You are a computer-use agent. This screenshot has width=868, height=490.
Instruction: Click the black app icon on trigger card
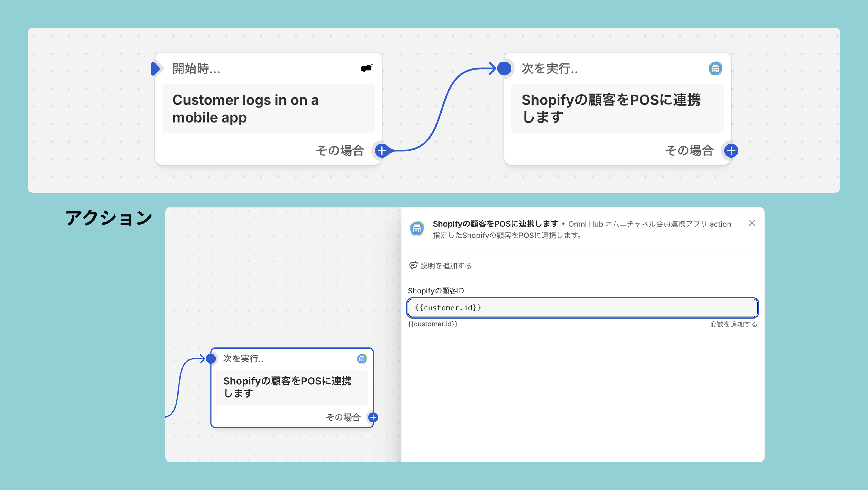click(x=366, y=68)
